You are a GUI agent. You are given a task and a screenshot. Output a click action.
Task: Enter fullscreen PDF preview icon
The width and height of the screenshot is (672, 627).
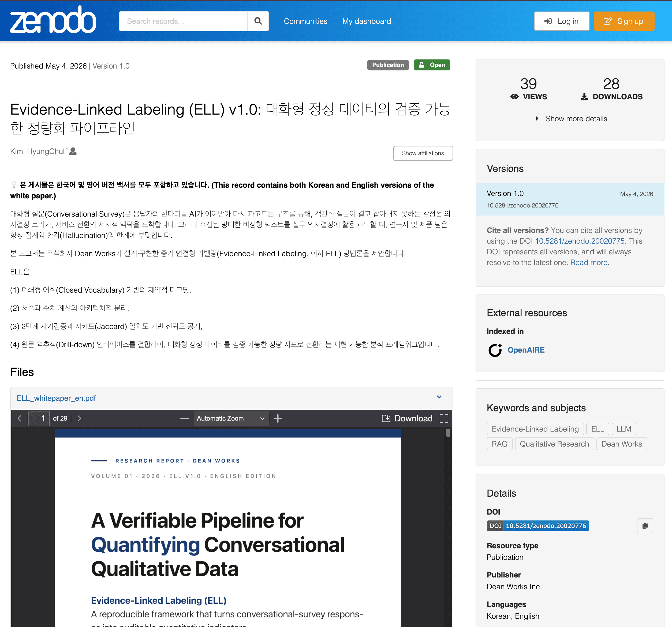[444, 418]
